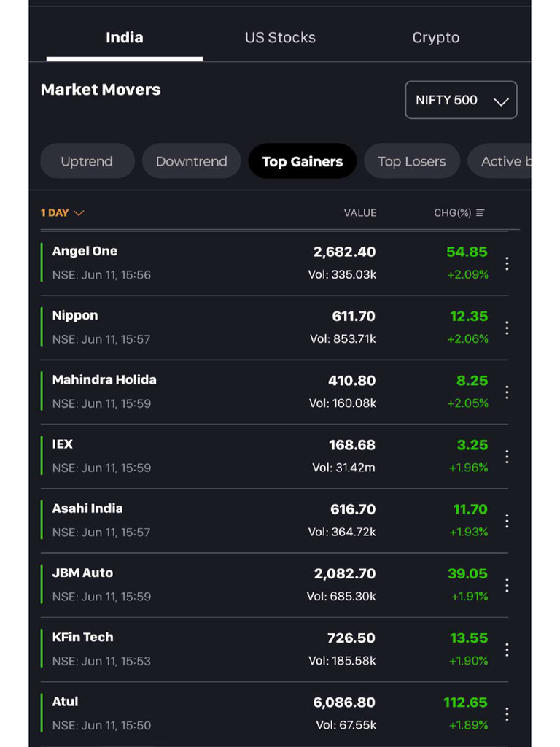Open three-dot menu for Mahindra Holida
The height and width of the screenshot is (747, 560).
pyautogui.click(x=507, y=392)
